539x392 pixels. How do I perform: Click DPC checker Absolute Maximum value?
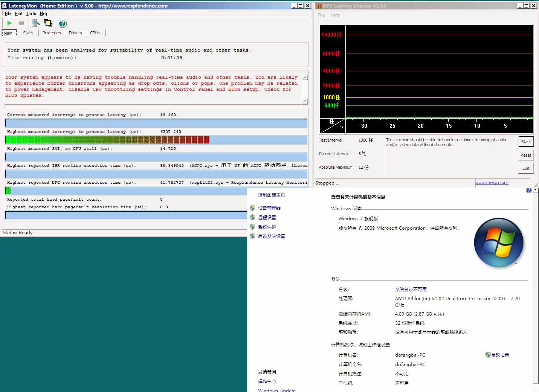click(363, 167)
